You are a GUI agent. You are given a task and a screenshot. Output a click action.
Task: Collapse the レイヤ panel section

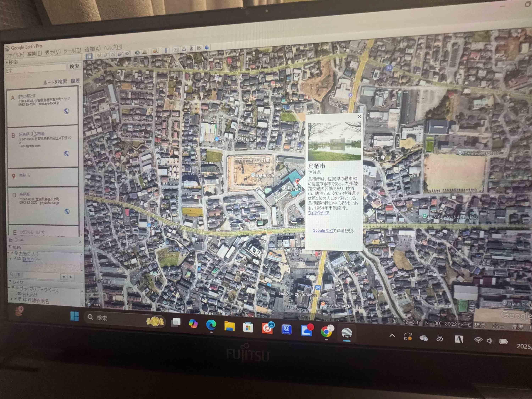point(10,281)
